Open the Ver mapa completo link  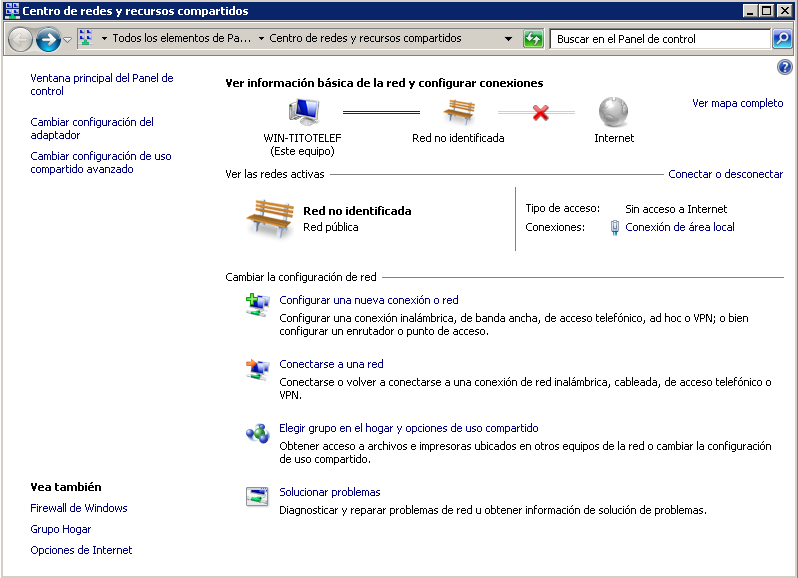point(737,103)
